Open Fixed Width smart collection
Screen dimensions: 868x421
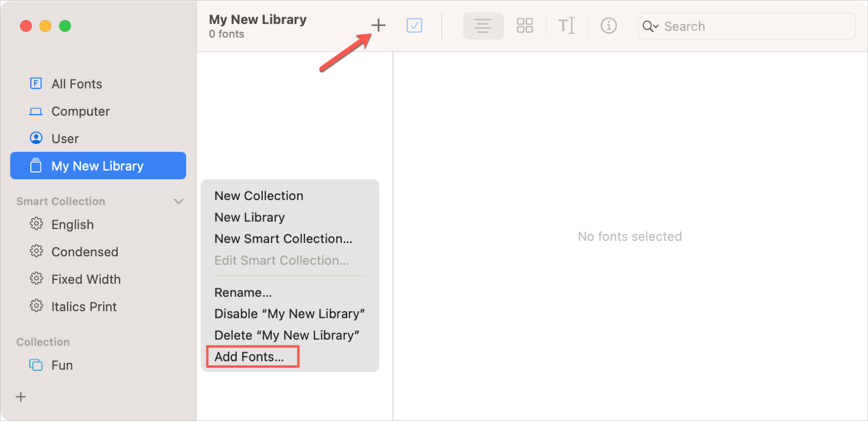click(98, 279)
